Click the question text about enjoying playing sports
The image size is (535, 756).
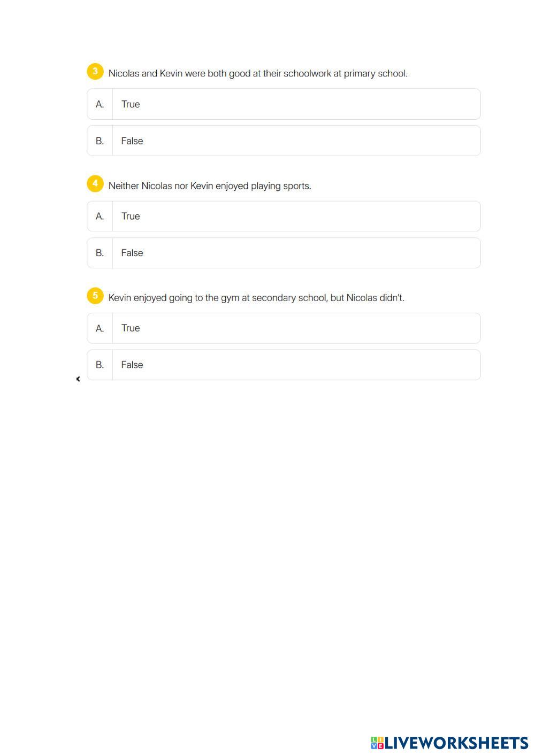coord(210,186)
